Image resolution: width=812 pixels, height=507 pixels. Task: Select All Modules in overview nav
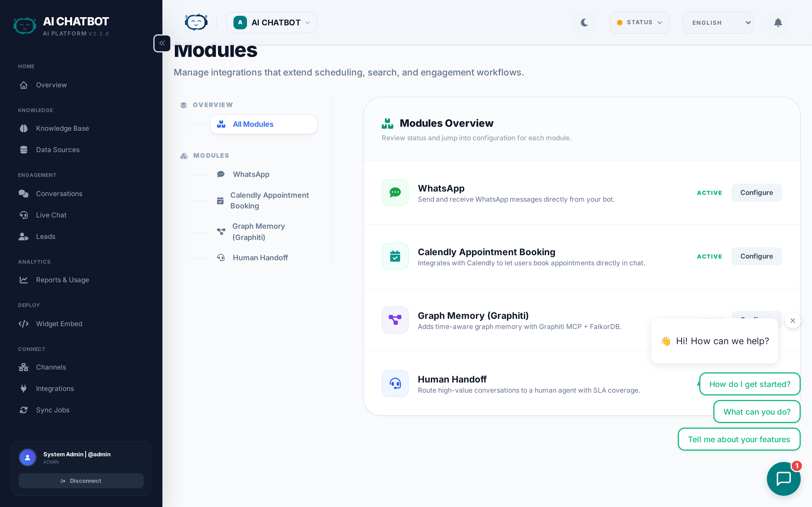263,124
